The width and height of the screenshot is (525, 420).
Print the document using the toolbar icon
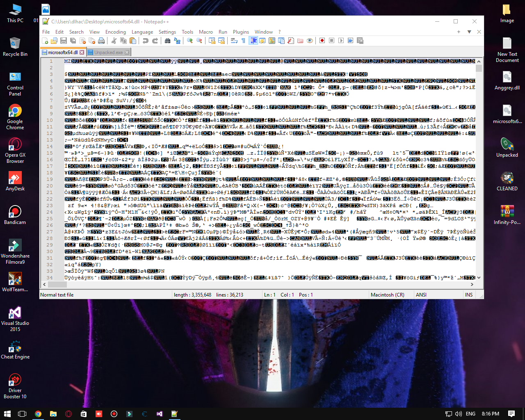pyautogui.click(x=101, y=41)
